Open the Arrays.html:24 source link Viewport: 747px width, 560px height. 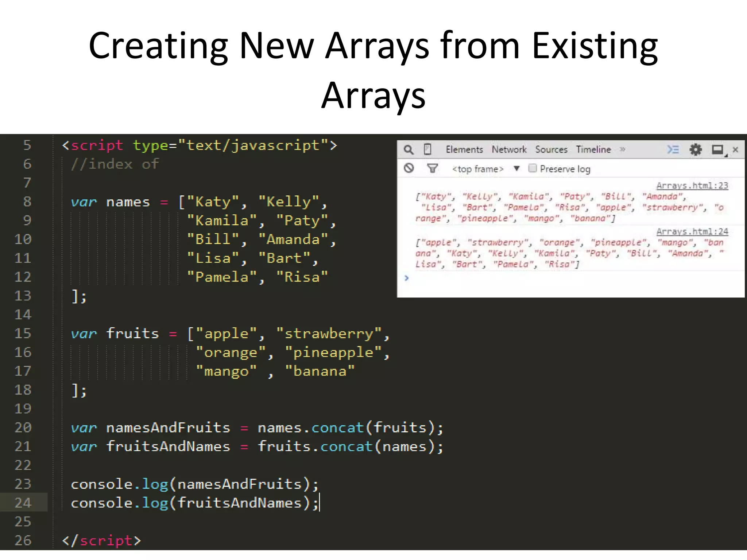(692, 232)
